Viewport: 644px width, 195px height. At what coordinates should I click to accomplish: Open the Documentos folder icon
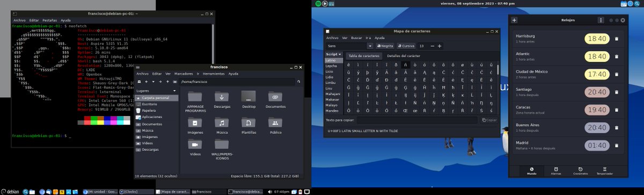(x=275, y=97)
